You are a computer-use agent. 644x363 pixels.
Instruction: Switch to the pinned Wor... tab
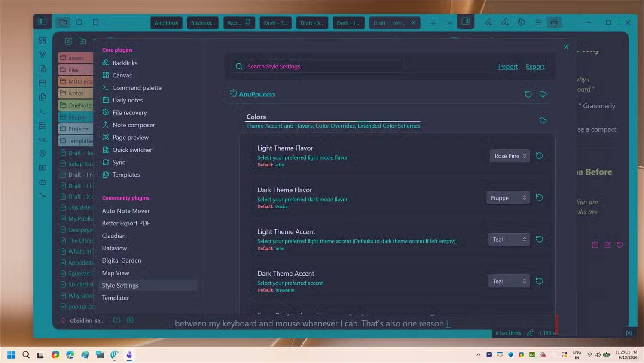point(239,23)
